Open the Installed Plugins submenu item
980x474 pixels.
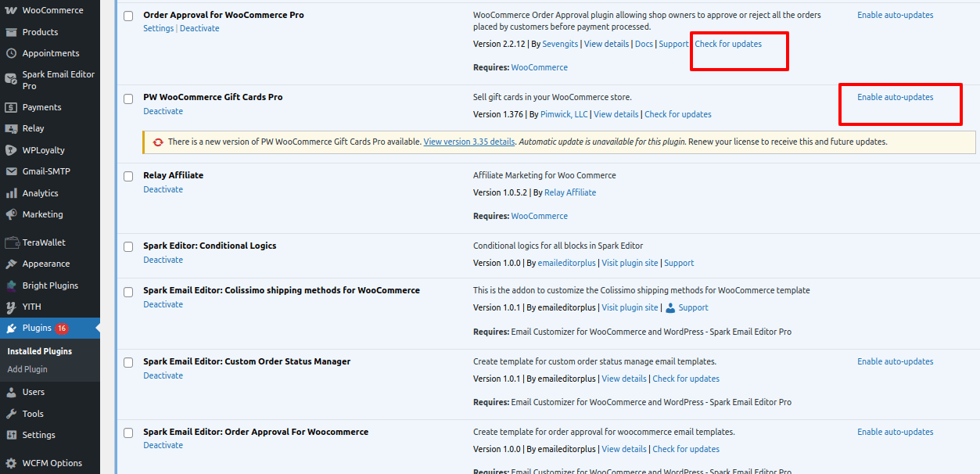[x=39, y=351]
